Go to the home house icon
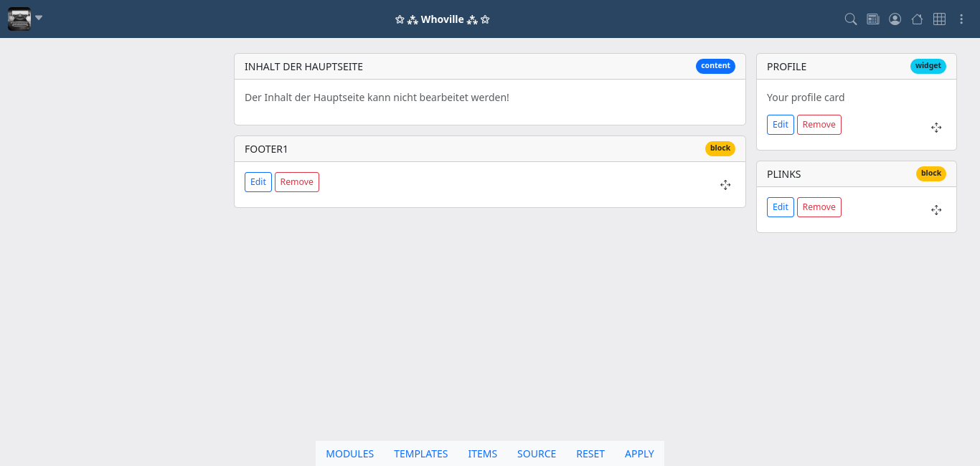980x466 pixels. point(917,19)
